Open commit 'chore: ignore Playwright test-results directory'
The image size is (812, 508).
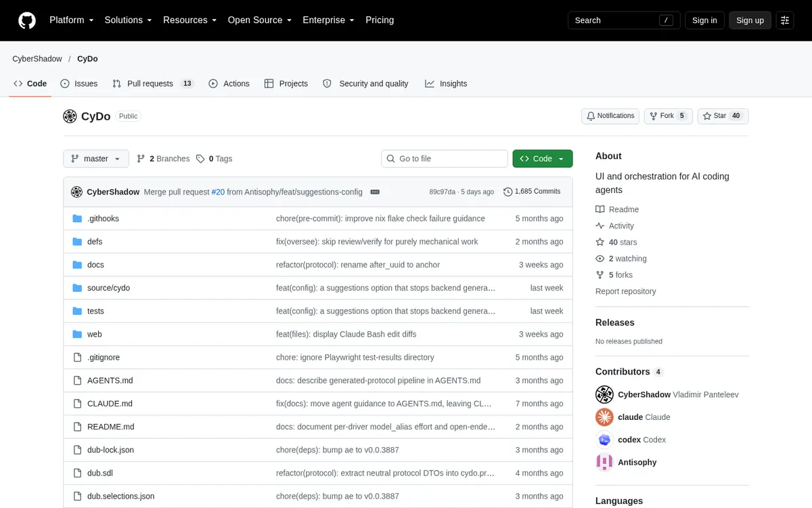(355, 357)
